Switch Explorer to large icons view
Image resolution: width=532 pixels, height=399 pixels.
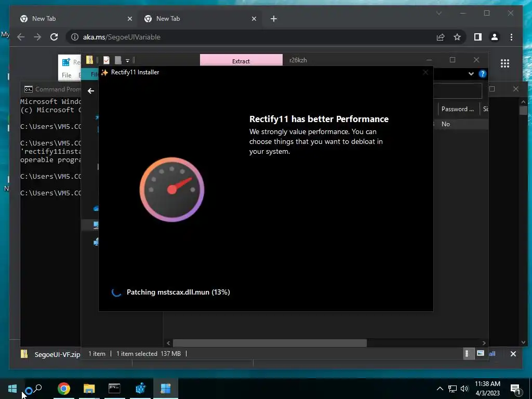point(480,353)
